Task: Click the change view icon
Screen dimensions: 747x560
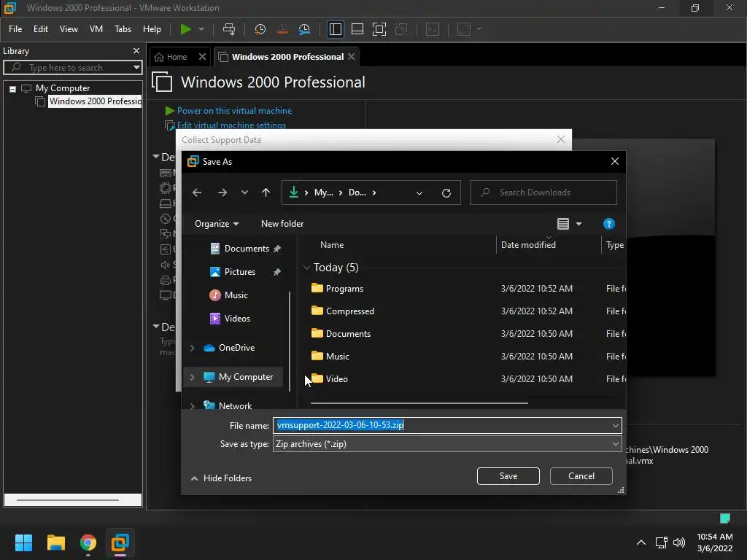Action: point(563,224)
